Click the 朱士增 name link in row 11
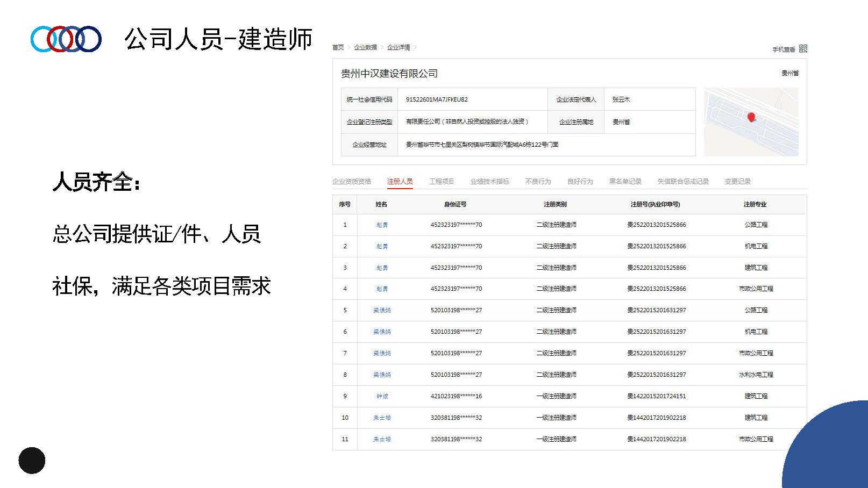 coord(382,440)
